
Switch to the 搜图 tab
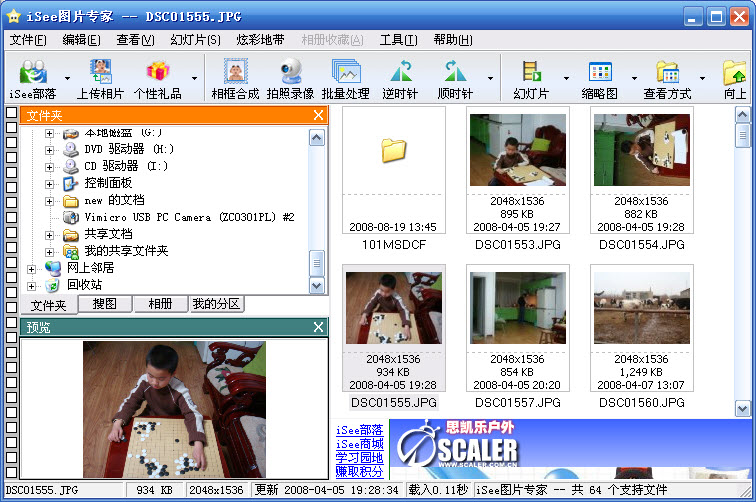coord(104,303)
